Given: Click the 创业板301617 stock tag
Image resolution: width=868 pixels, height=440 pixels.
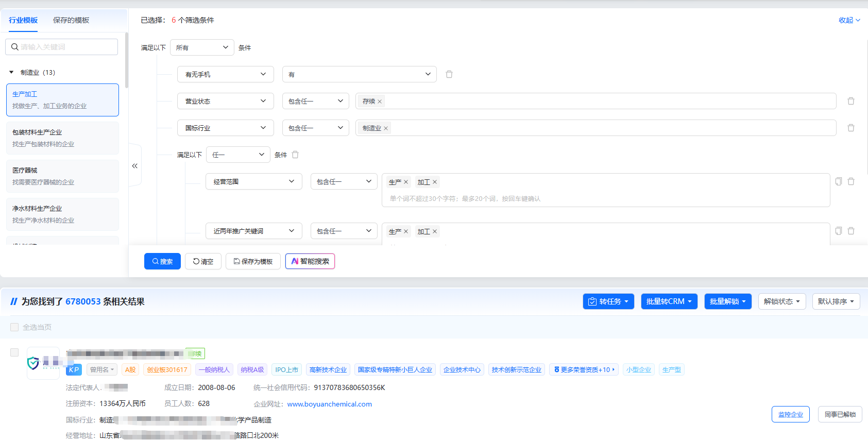Looking at the screenshot, I should tap(167, 369).
